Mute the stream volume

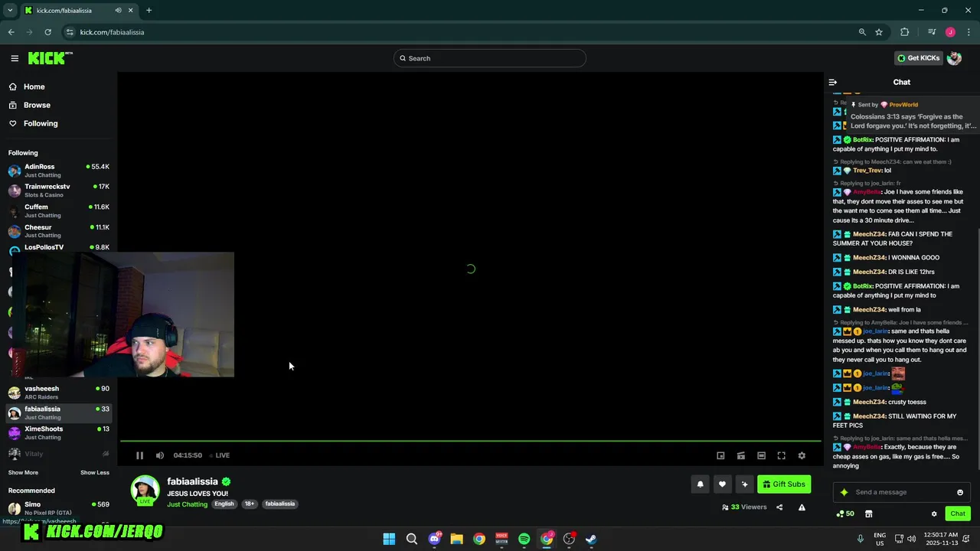[x=159, y=455]
